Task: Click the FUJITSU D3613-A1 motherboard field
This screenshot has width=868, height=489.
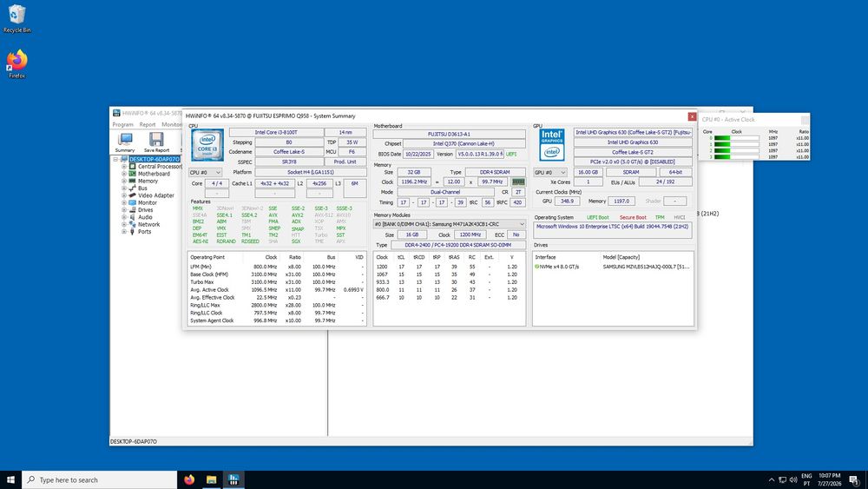Action: 449,134
